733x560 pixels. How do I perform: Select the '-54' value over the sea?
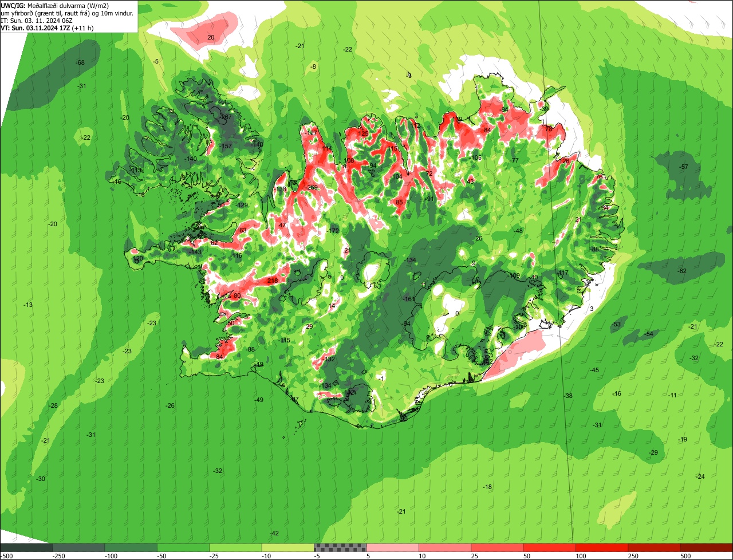click(649, 334)
